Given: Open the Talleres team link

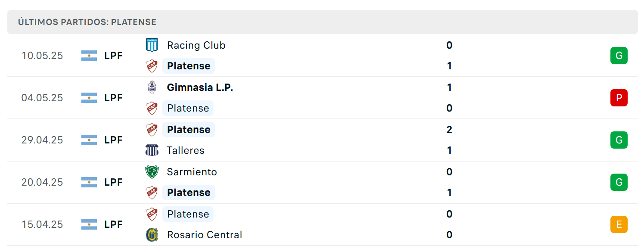Looking at the screenshot, I should click(x=186, y=150).
